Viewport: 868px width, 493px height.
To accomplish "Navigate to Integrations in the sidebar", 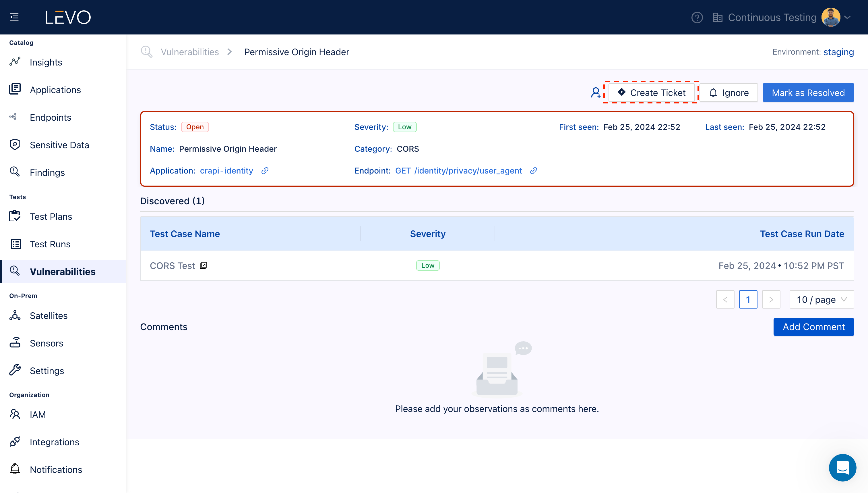I will pyautogui.click(x=54, y=442).
